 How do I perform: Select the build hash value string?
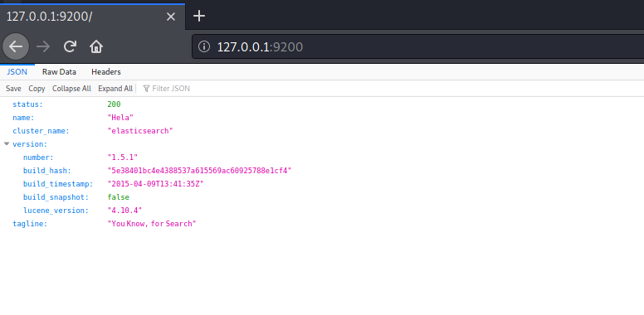[199, 171]
